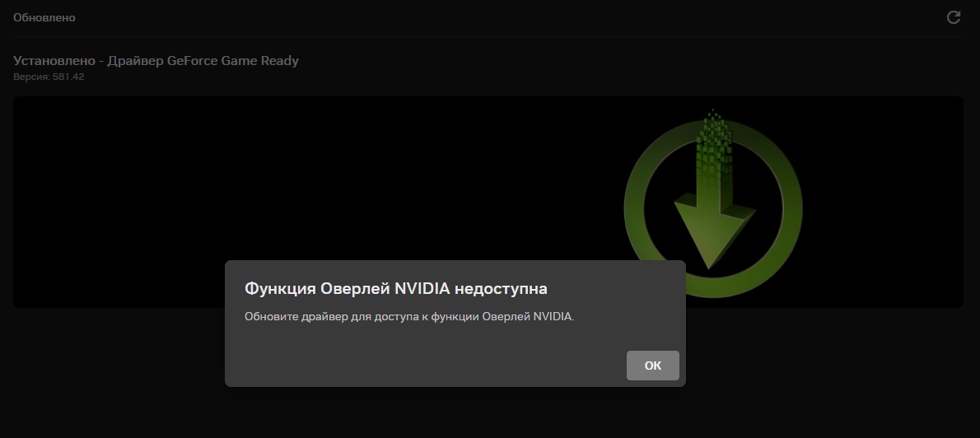Click the "Функция Оверлей NVIDIA недоступна" dialog title
Image resolution: width=980 pixels, height=438 pixels.
[396, 289]
